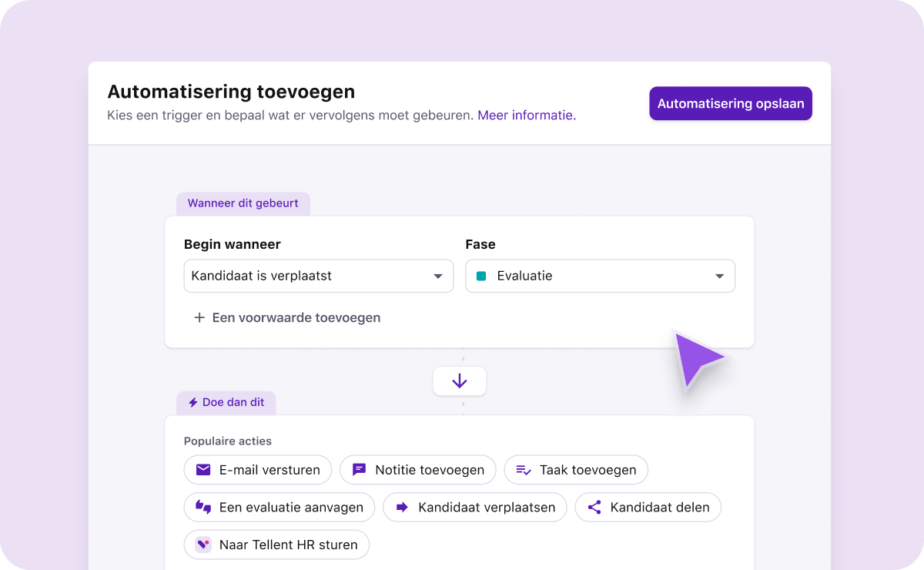This screenshot has width=924, height=570.
Task: Open the Fase dropdown showing Evaluatie
Action: point(600,276)
